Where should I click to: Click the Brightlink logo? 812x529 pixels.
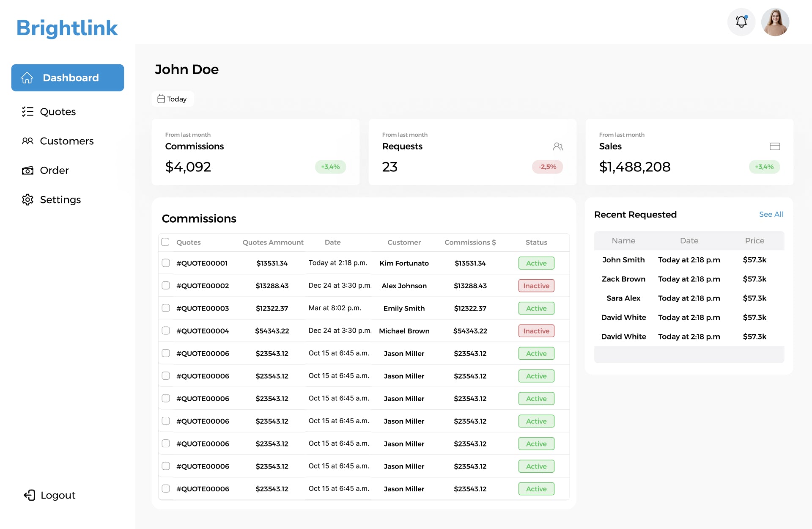tap(67, 28)
